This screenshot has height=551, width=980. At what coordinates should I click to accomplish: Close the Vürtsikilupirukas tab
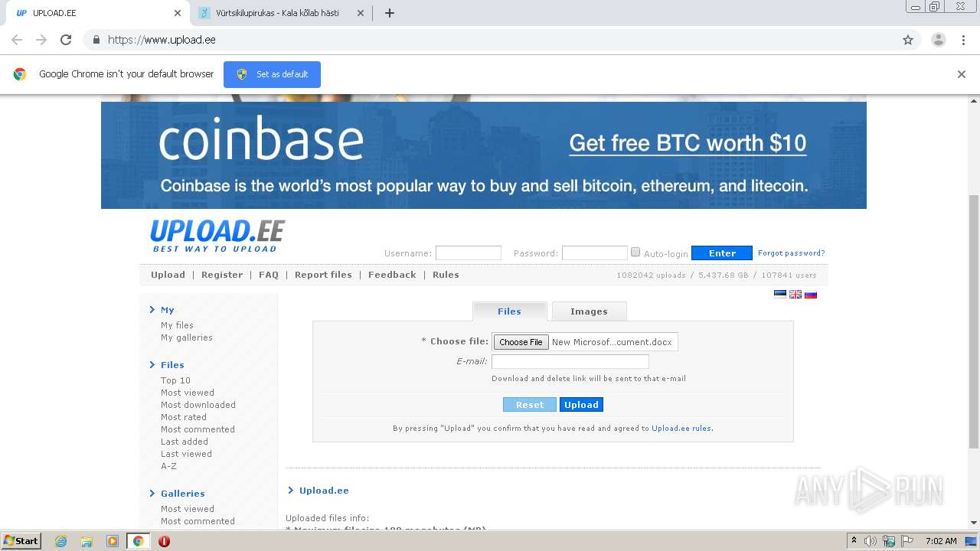point(360,13)
